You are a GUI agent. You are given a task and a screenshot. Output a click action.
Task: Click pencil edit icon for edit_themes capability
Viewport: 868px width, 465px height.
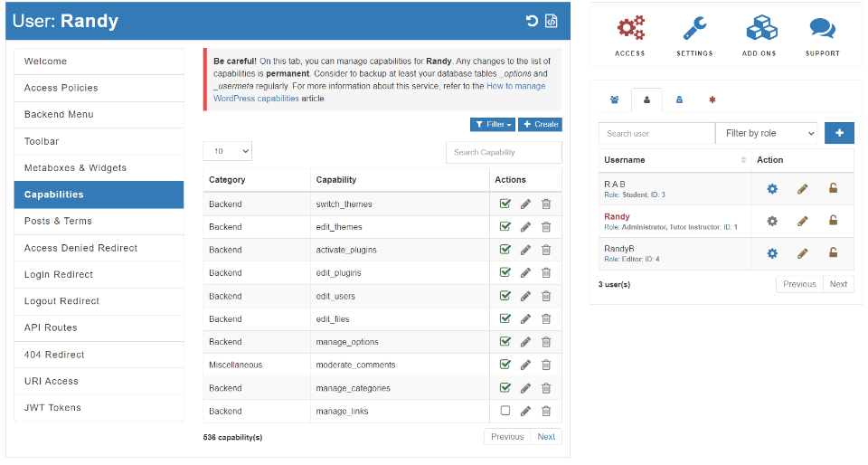pyautogui.click(x=526, y=227)
